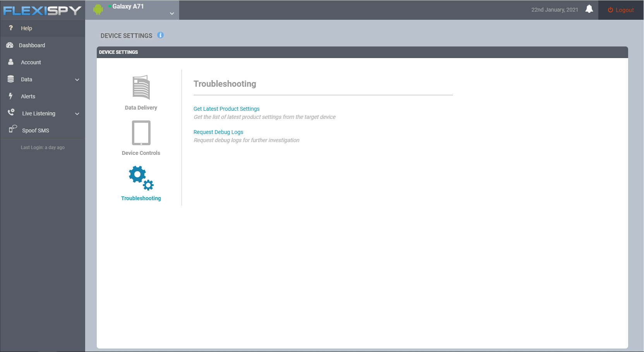Open the Spoof SMS menu item
This screenshot has height=352, width=644.
[43, 130]
